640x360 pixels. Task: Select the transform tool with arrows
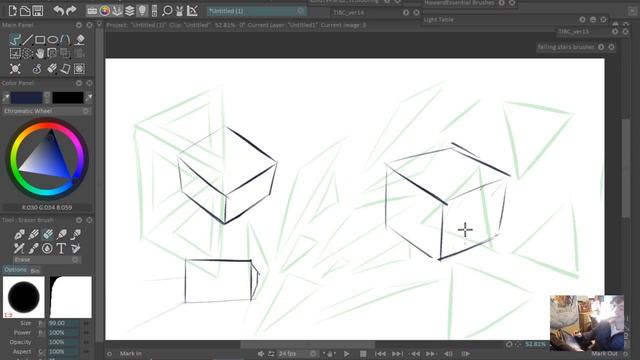pyautogui.click(x=15, y=68)
